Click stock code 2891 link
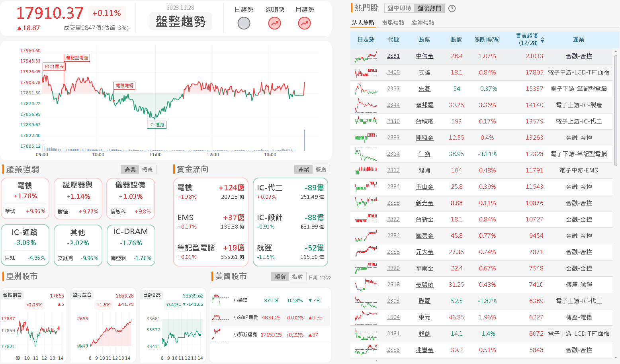 coord(393,56)
